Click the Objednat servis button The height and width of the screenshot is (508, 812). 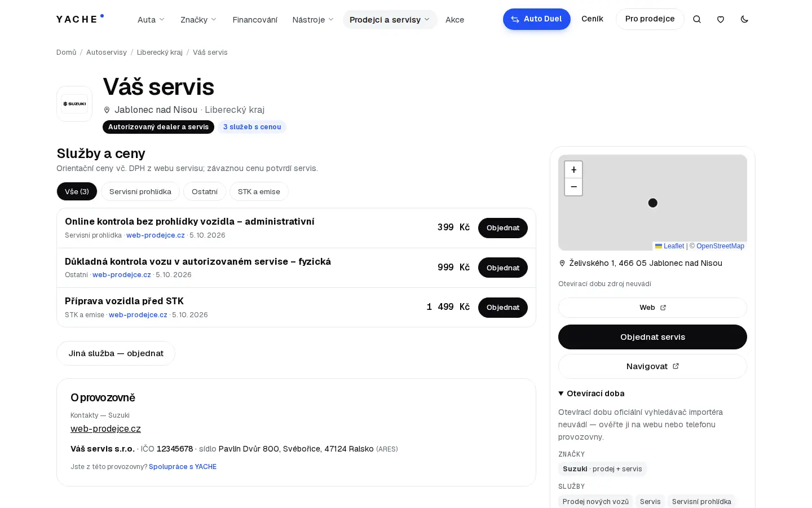tap(652, 337)
